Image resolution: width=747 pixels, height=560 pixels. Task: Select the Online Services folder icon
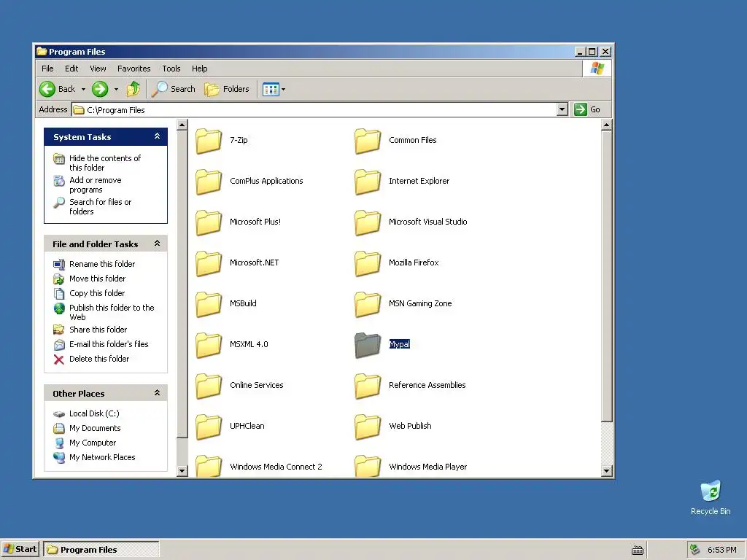(x=209, y=386)
